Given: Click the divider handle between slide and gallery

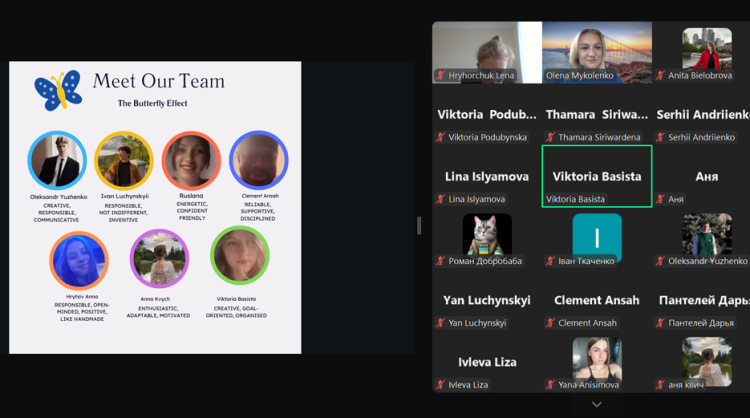Looking at the screenshot, I should click(418, 226).
